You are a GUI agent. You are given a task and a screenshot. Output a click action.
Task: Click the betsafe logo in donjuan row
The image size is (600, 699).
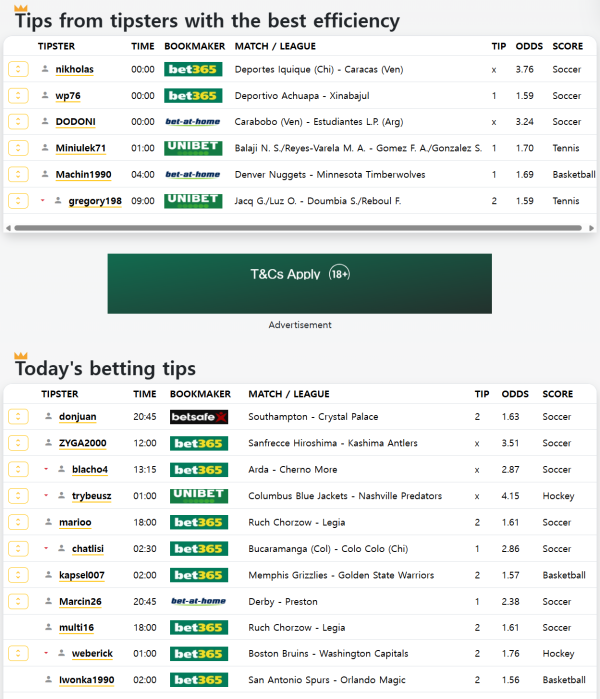click(198, 417)
